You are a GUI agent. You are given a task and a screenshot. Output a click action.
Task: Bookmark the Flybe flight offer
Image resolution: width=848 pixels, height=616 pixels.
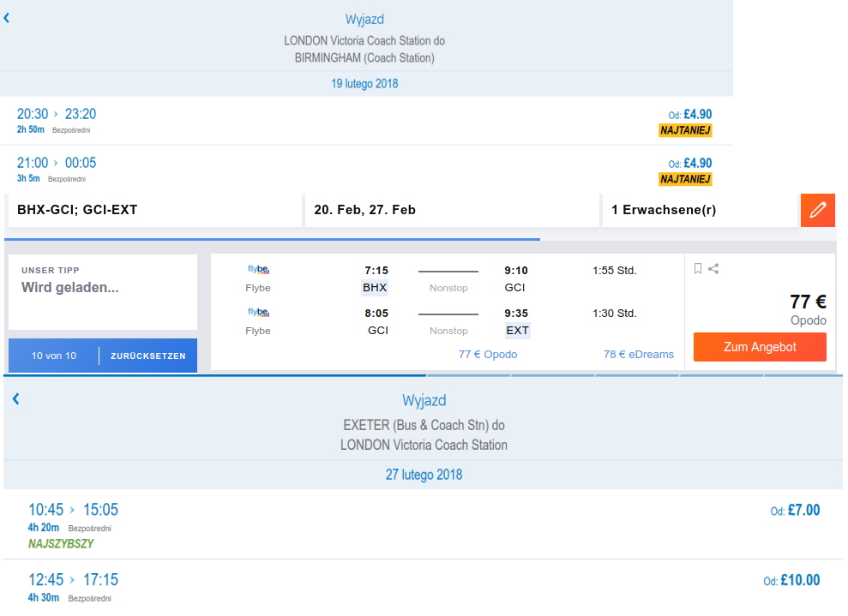coord(698,268)
